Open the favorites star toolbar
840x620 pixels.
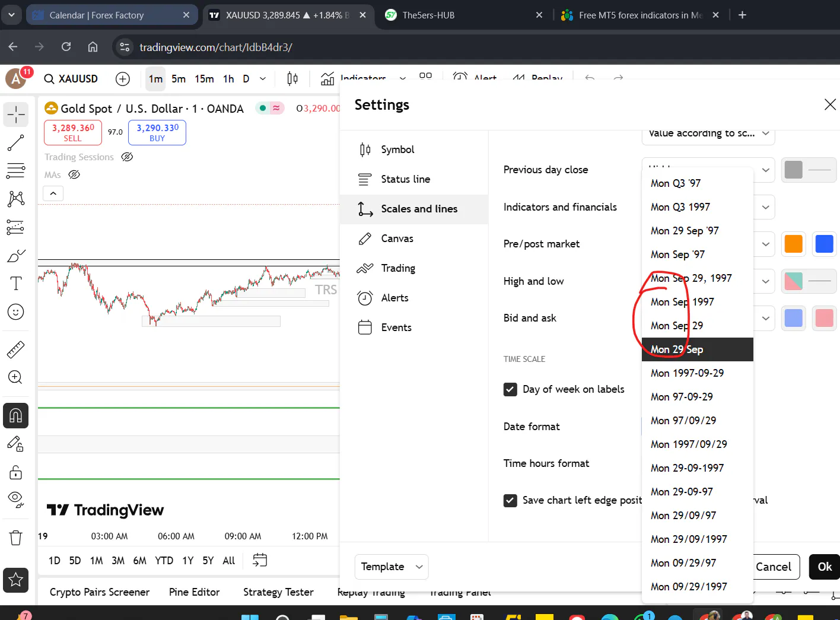16,580
